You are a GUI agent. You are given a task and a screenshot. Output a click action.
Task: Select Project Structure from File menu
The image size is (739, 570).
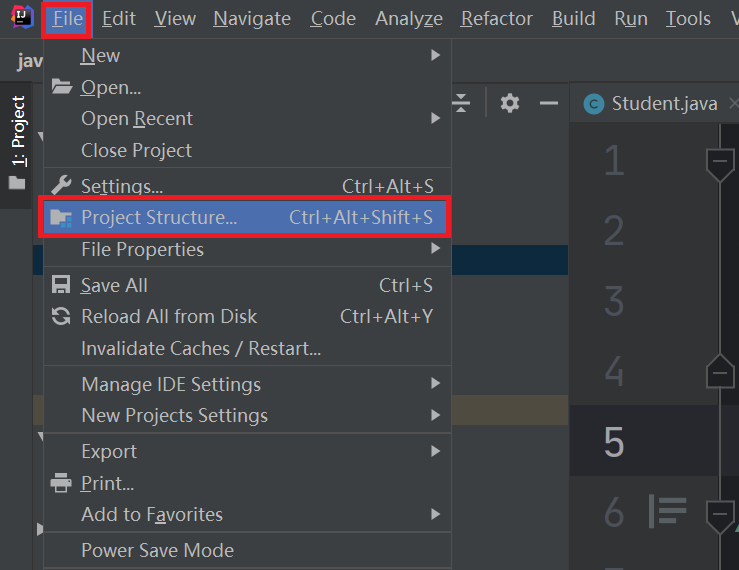click(159, 217)
